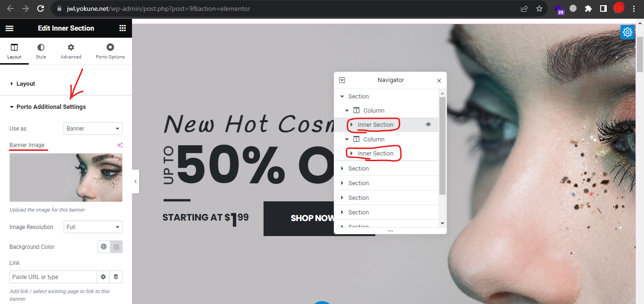Select global color globe for Background Color
The width and height of the screenshot is (644, 304).
[104, 246]
